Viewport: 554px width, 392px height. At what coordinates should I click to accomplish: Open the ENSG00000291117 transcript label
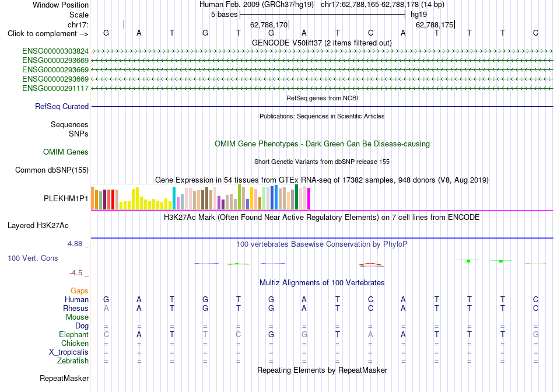point(55,88)
